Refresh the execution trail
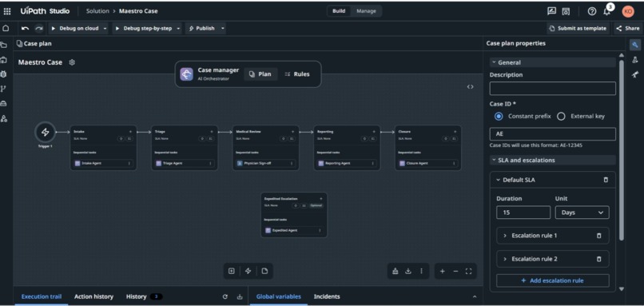The height and width of the screenshot is (306, 644). point(225,296)
